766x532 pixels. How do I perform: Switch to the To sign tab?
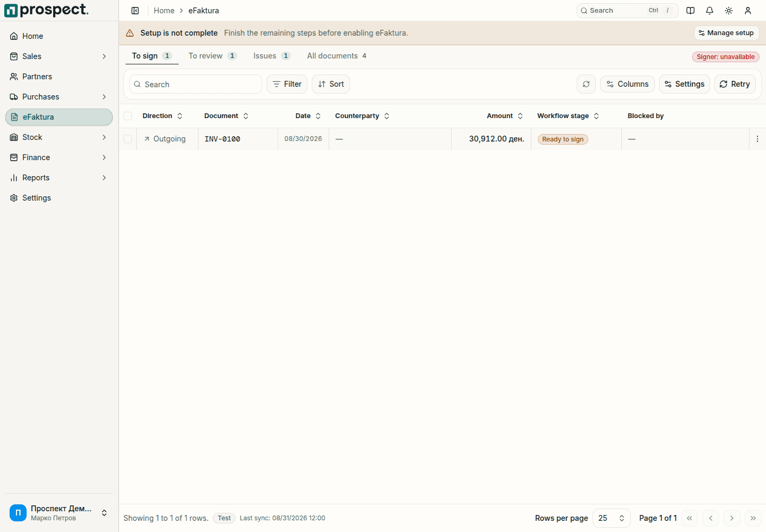point(152,56)
